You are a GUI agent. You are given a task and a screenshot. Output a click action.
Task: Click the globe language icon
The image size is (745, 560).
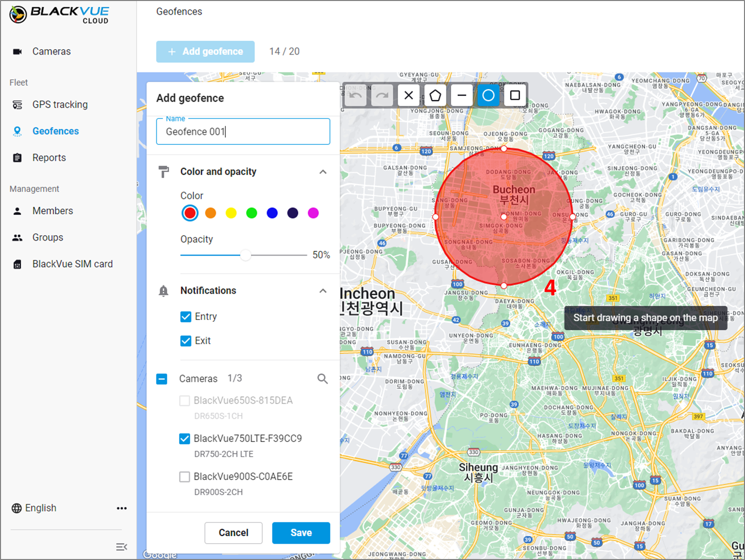pyautogui.click(x=17, y=508)
